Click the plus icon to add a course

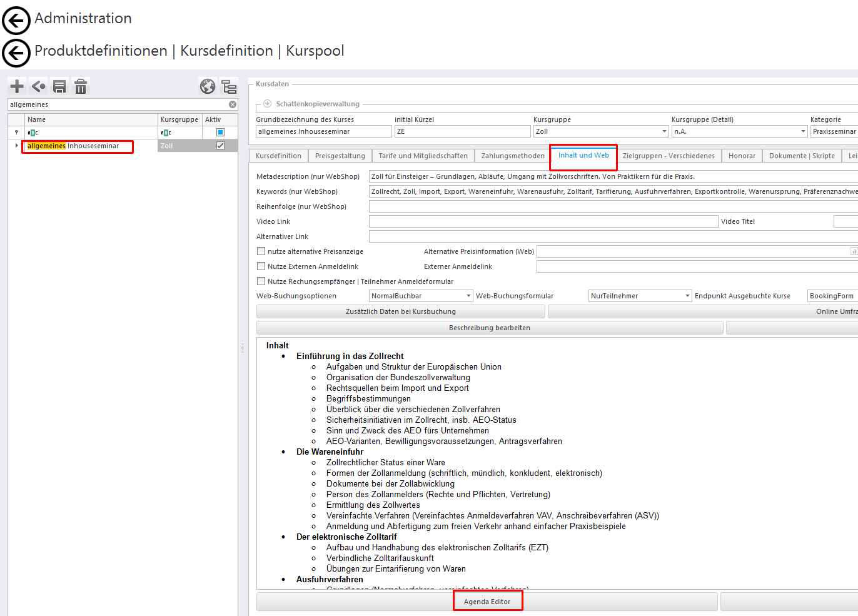[x=17, y=86]
